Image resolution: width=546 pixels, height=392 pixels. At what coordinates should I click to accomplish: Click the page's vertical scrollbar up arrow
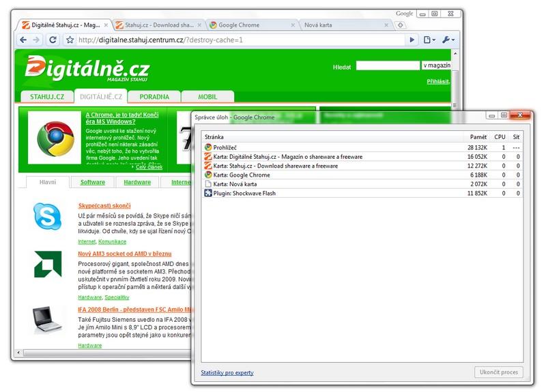[455, 54]
